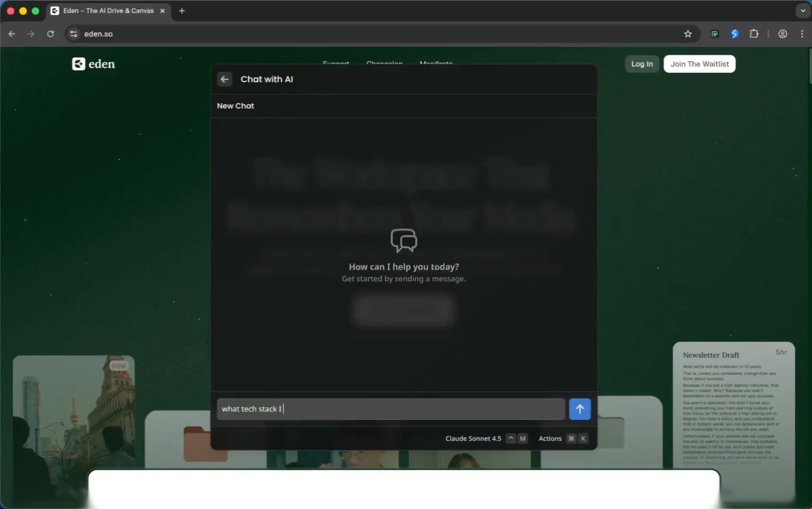The image size is (812, 509).
Task: Open a new browser tab
Action: point(182,10)
